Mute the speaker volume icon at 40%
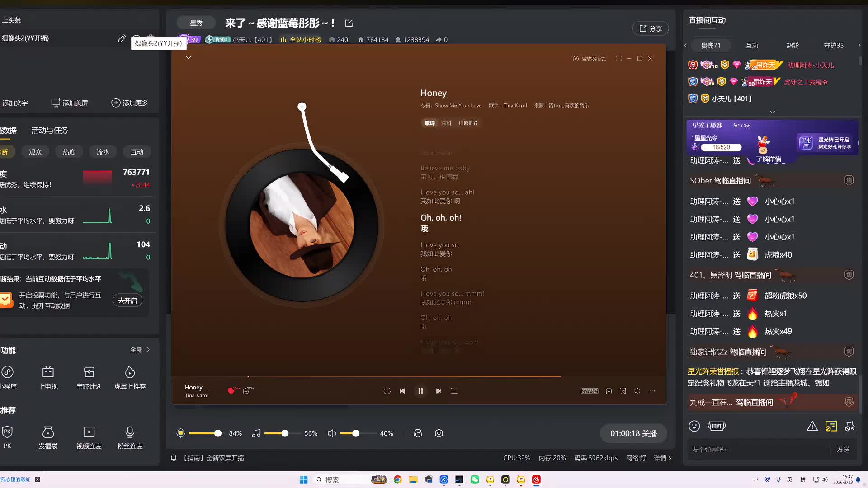This screenshot has height=488, width=868. pos(332,433)
